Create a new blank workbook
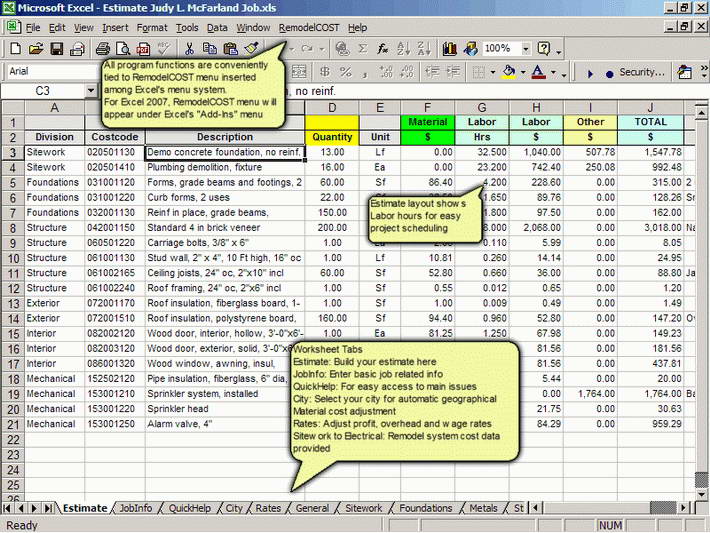 15,48
